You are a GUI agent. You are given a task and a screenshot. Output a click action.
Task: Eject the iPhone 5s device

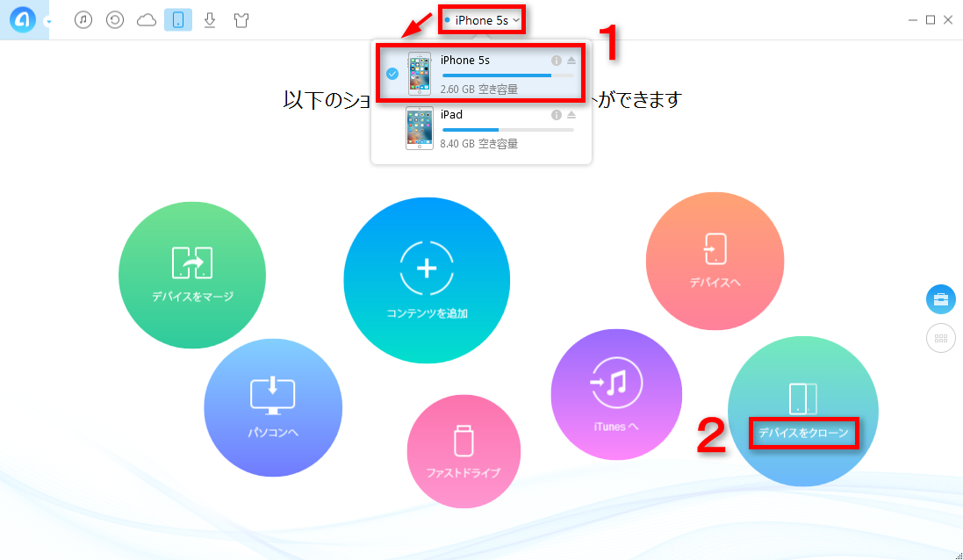pos(571,61)
